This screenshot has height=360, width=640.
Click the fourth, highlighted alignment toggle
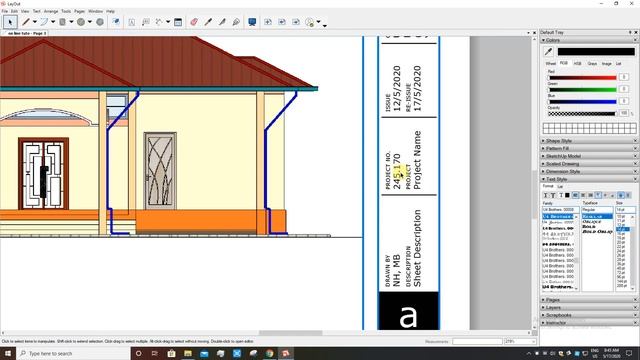coord(598,195)
